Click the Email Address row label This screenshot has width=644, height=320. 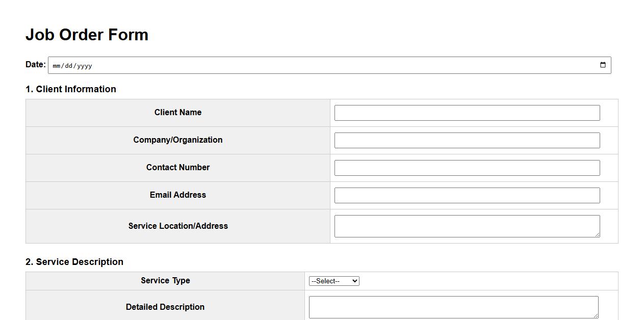[x=177, y=195]
